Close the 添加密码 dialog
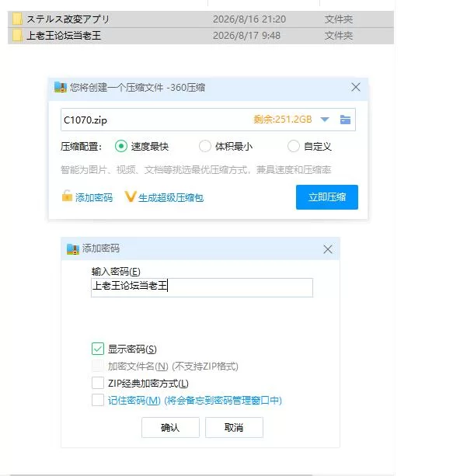Viewport: 453px width, 476px height. [328, 249]
